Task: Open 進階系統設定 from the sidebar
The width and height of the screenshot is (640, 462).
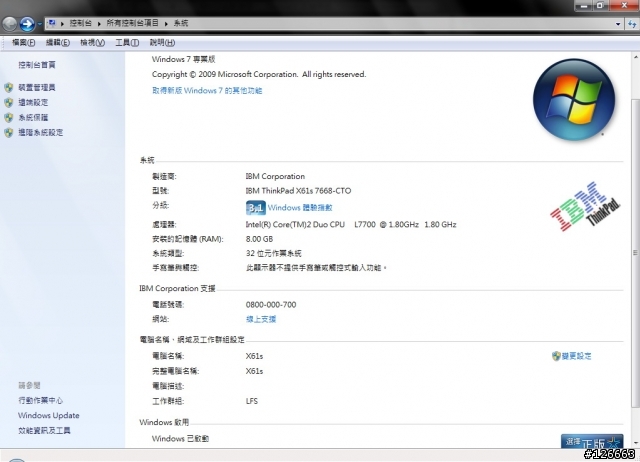Action: click(x=40, y=133)
